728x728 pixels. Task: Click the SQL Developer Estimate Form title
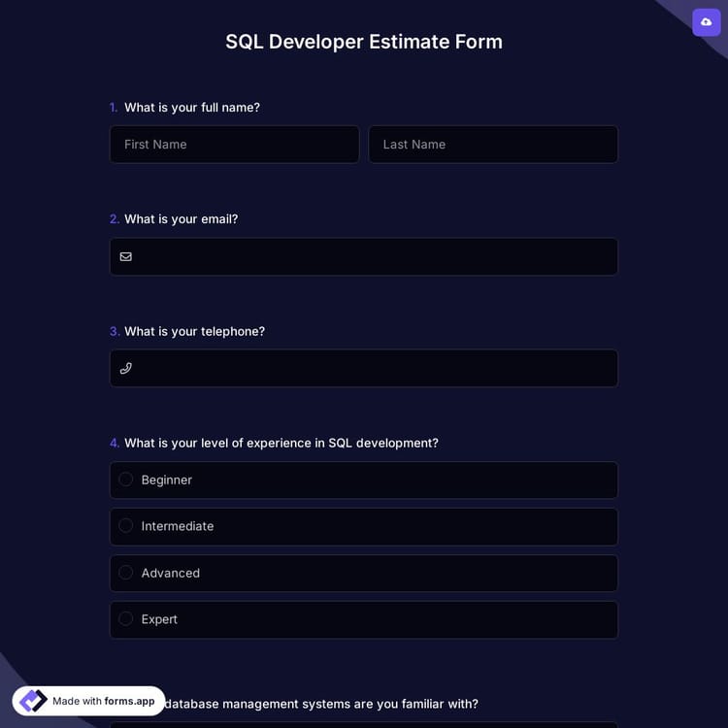pos(364,42)
